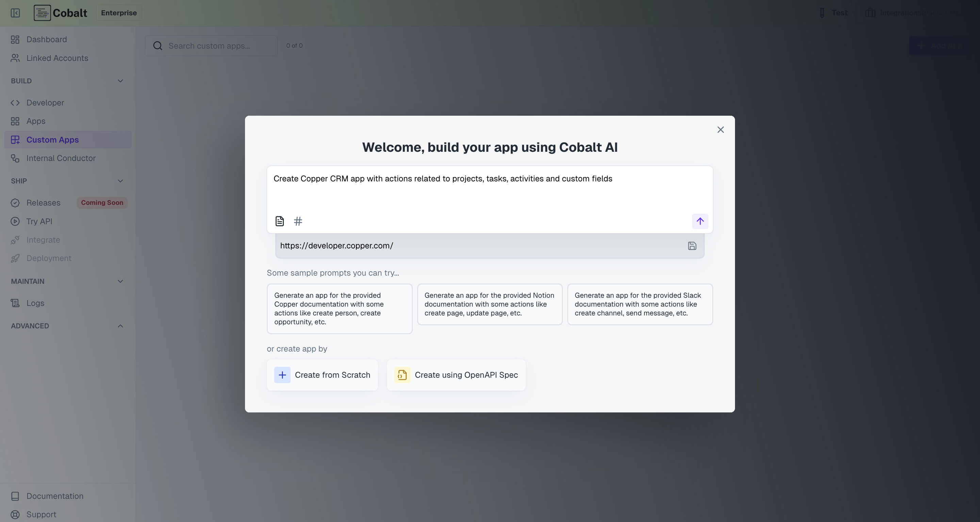Navigate to Linked Accounts

click(57, 58)
